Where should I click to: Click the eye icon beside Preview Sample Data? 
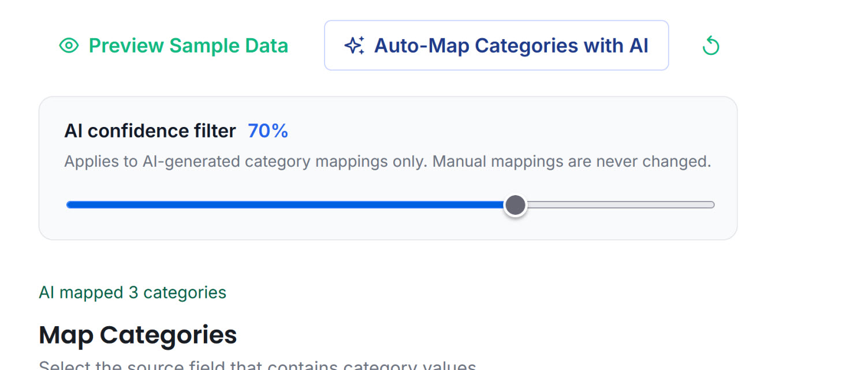[69, 46]
